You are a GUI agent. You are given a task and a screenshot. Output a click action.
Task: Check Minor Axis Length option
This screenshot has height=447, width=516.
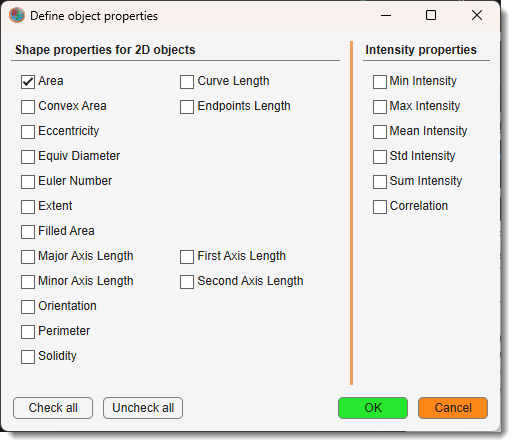28,282
